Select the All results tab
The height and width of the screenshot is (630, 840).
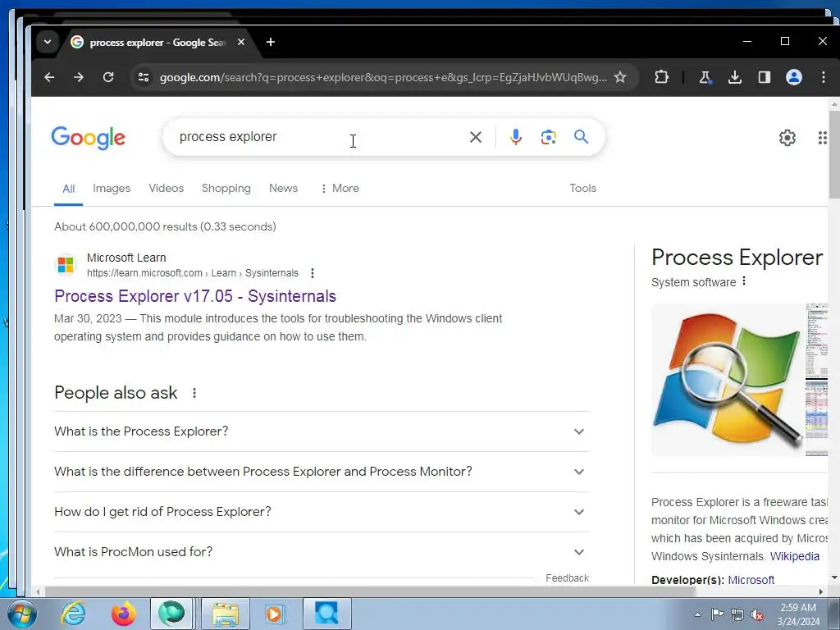(x=69, y=189)
